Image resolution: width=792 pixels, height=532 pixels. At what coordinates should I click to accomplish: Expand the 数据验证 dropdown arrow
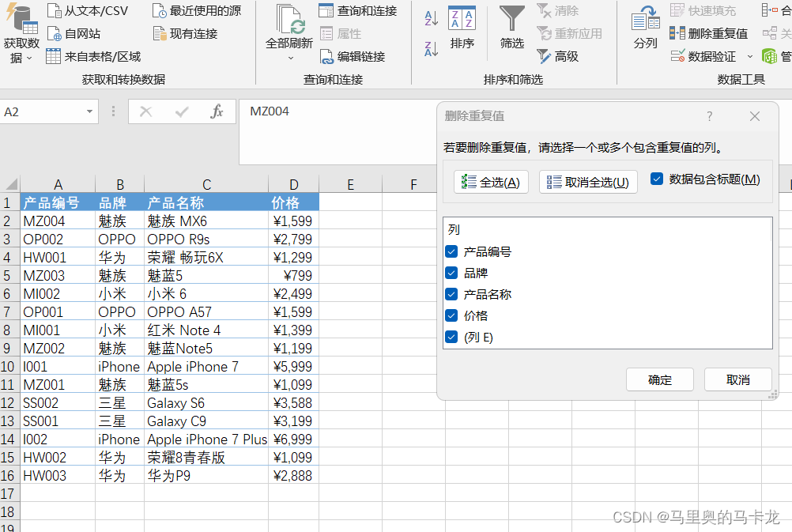pyautogui.click(x=749, y=57)
